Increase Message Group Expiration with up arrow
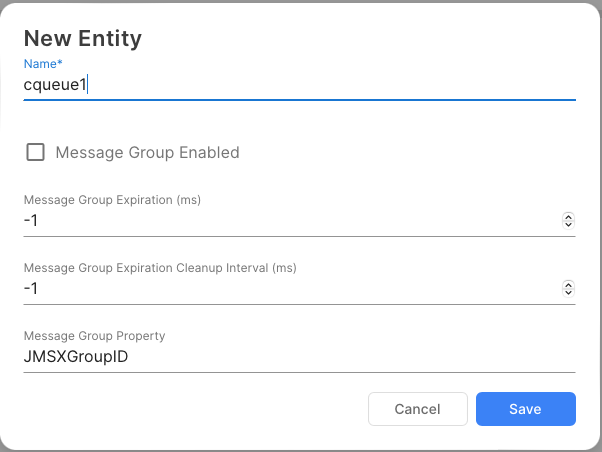 pyautogui.click(x=568, y=217)
